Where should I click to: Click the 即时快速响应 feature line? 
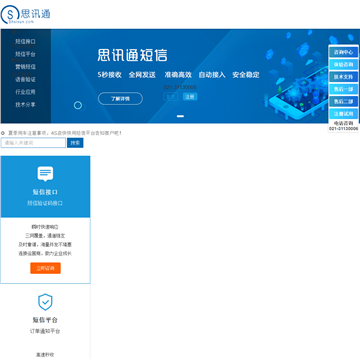click(x=45, y=227)
